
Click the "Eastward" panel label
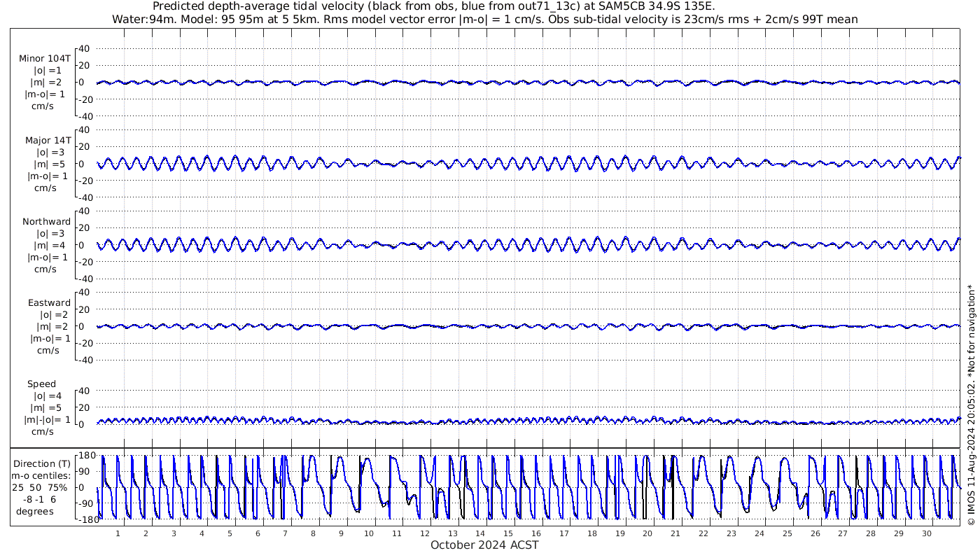click(x=49, y=302)
